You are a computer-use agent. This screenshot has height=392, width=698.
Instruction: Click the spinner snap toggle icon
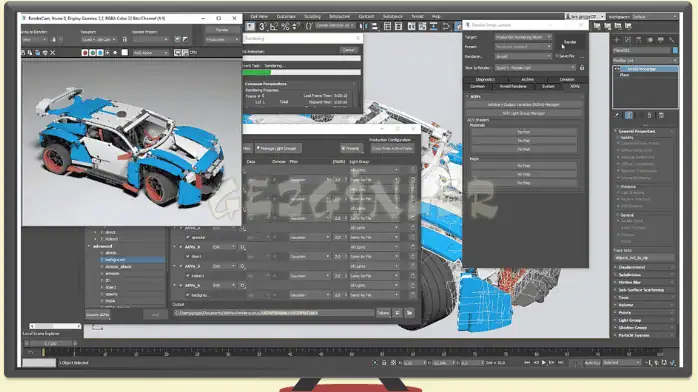click(x=296, y=27)
